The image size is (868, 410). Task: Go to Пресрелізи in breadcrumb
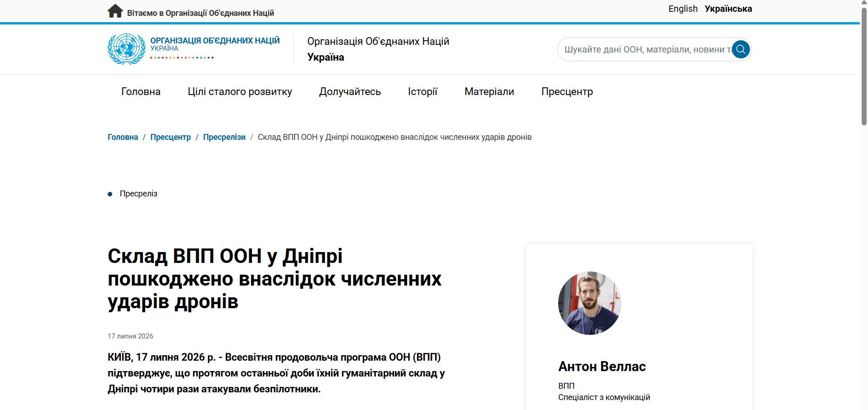(224, 137)
